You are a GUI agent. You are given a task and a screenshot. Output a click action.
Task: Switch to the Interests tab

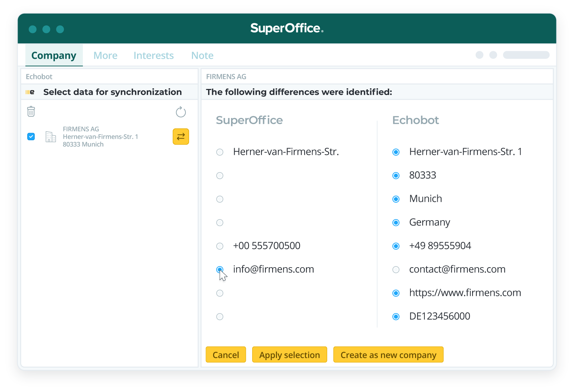tap(154, 55)
